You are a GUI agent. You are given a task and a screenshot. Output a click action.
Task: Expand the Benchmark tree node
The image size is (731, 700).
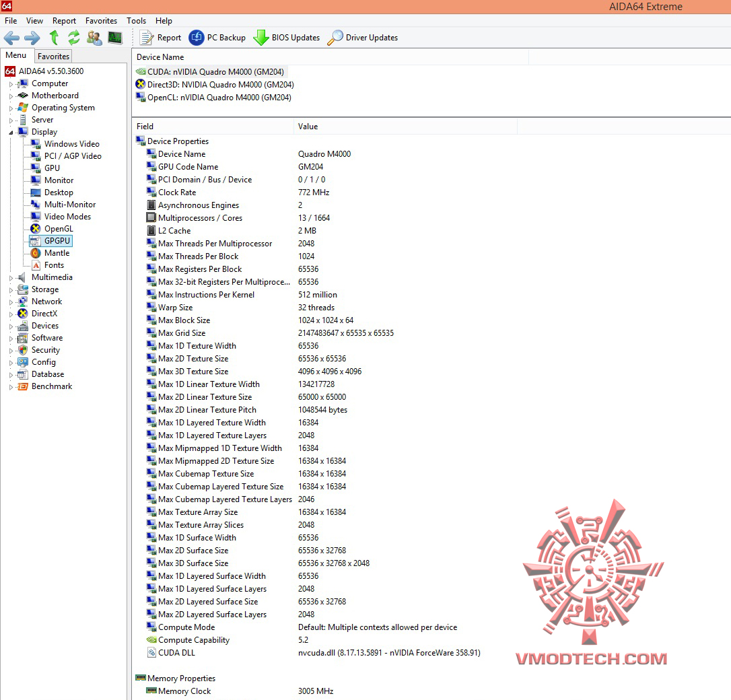(x=11, y=387)
